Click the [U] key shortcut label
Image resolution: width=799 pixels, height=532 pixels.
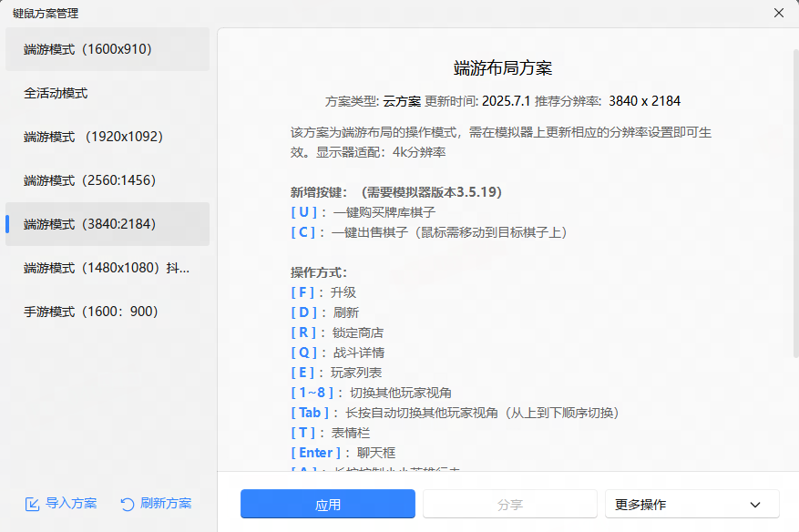tap(304, 212)
